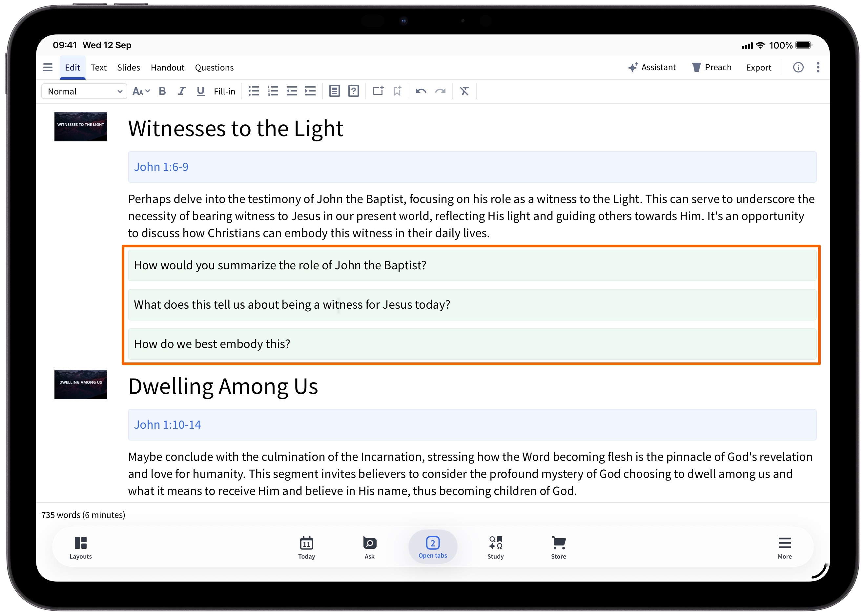Image resolution: width=866 pixels, height=616 pixels.
Task: Open the three-dot overflow menu
Action: (817, 68)
